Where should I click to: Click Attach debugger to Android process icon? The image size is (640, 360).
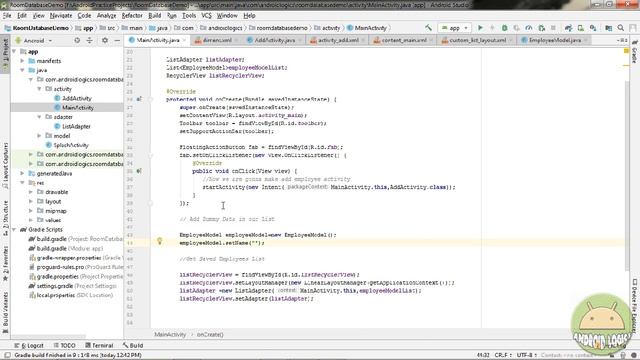[x=542, y=28]
